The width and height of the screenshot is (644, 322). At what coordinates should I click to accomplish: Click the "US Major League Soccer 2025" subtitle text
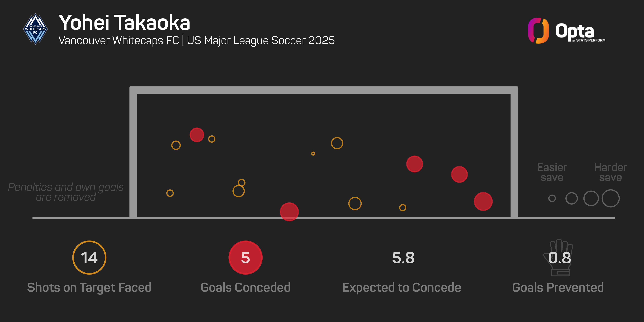point(260,41)
